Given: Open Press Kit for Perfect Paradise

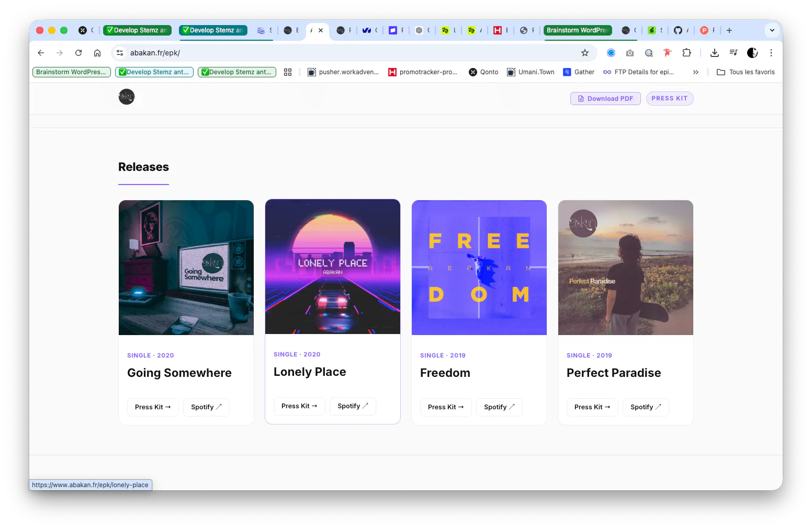Looking at the screenshot, I should point(592,407).
